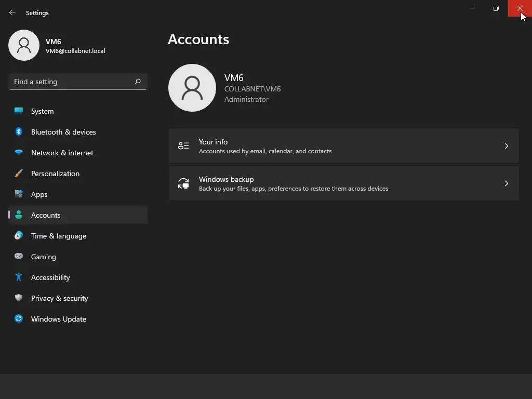Open the Your info settings row
The width and height of the screenshot is (532, 399).
344,146
